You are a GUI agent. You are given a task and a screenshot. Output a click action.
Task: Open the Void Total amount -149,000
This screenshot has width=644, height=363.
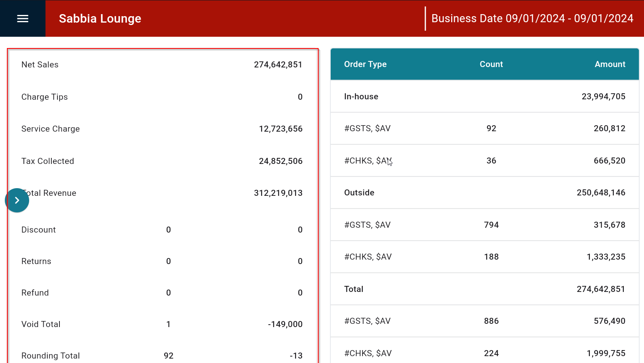[x=285, y=324]
